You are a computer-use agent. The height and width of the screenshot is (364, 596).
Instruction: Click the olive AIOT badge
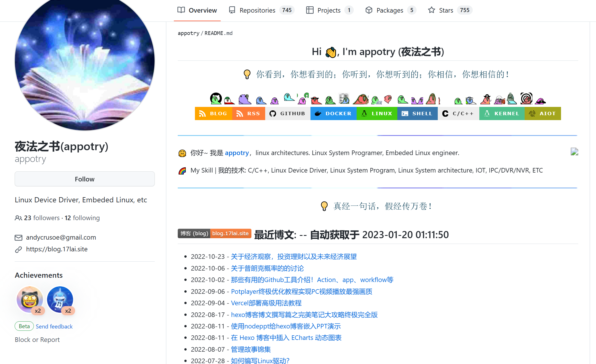542,113
